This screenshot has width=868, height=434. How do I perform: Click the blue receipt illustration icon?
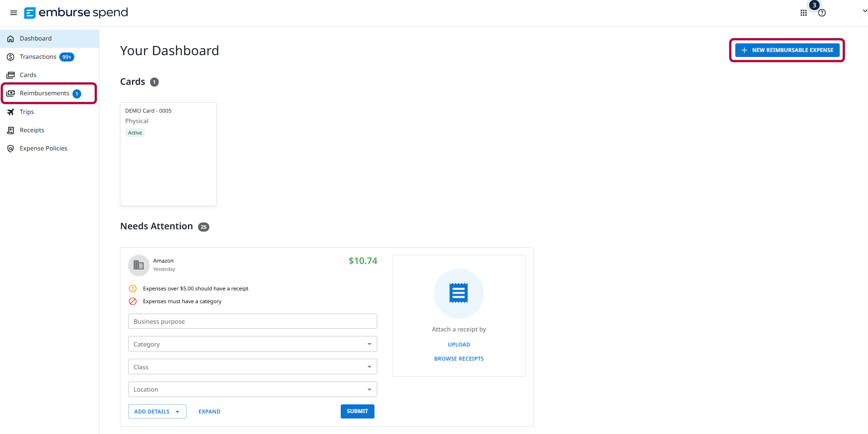point(459,293)
